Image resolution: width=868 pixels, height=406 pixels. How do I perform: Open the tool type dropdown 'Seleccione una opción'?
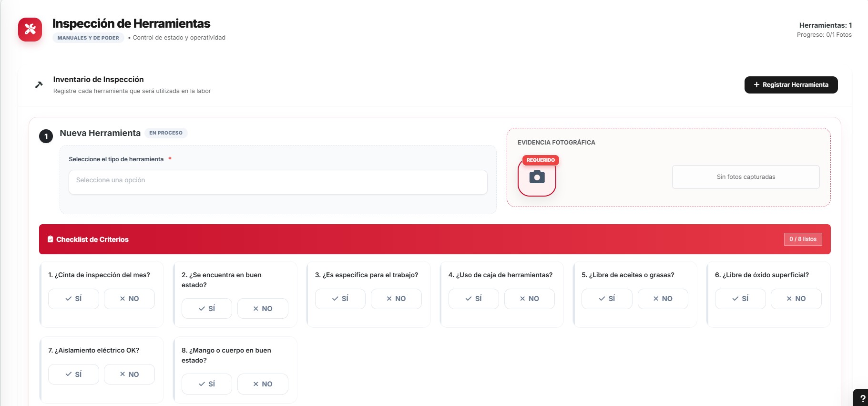pyautogui.click(x=278, y=182)
